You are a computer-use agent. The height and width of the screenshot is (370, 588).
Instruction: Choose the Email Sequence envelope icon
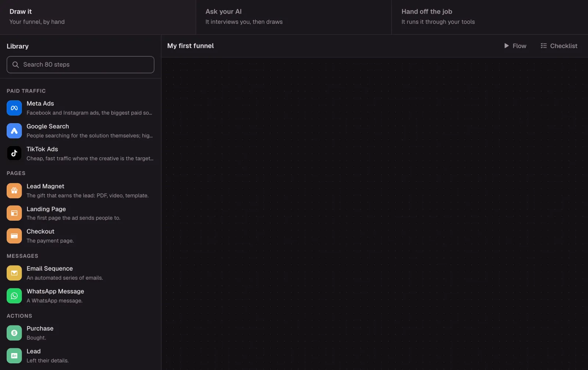coord(14,273)
